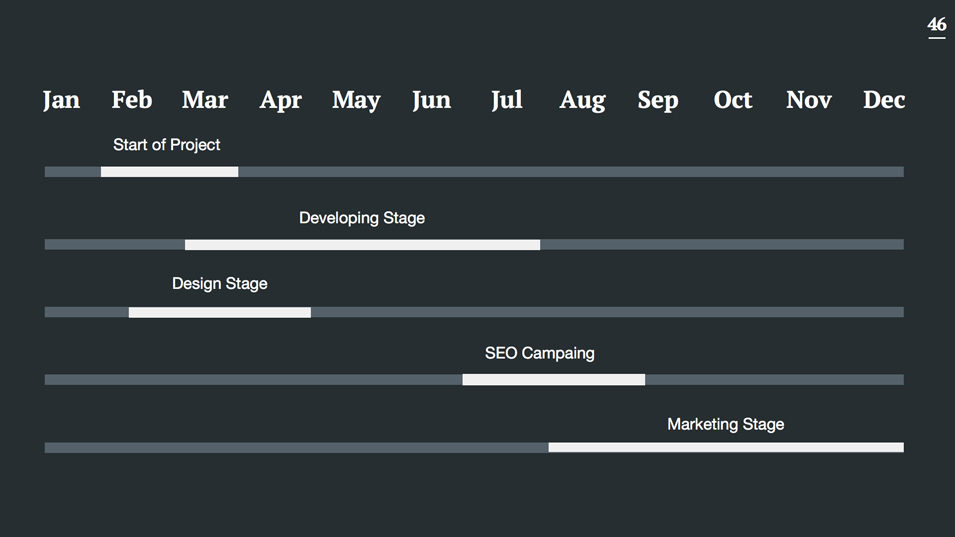
Task: Select the Start of Project label
Action: point(167,145)
